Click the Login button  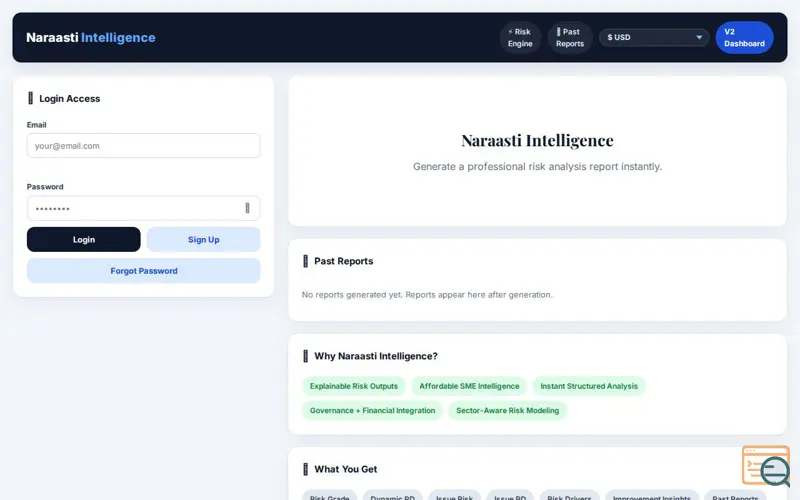(84, 239)
